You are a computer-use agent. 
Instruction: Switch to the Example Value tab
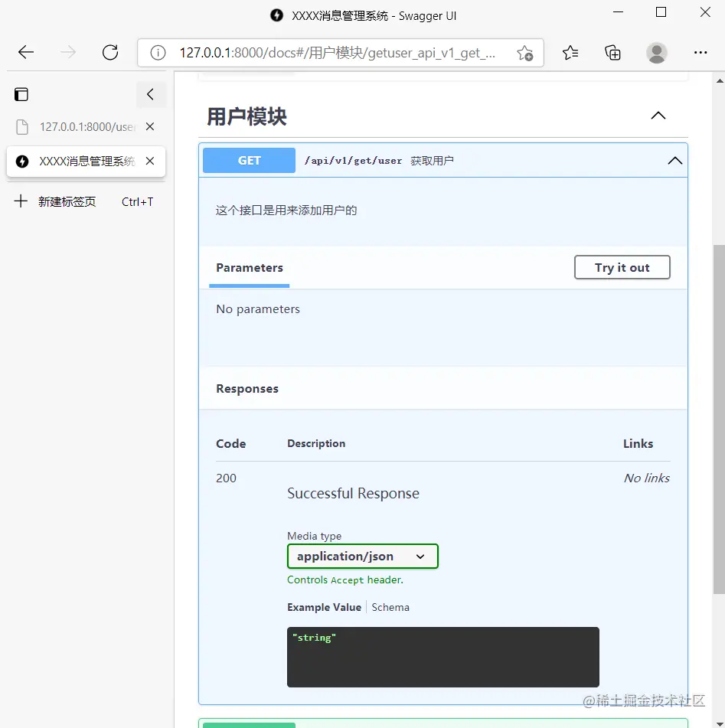tap(324, 607)
